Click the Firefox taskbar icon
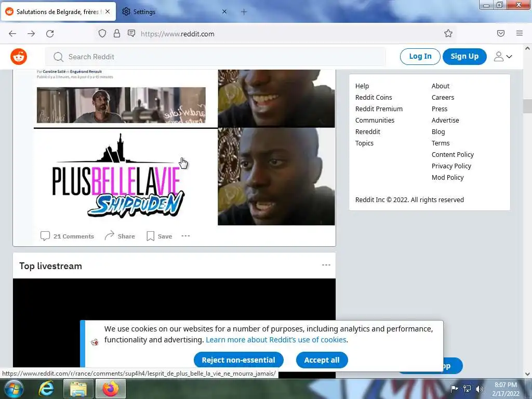The width and height of the screenshot is (532, 399). coord(111,389)
